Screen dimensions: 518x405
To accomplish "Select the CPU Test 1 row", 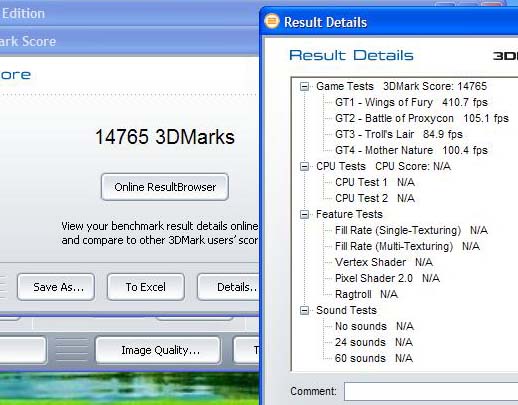I will click(375, 182).
